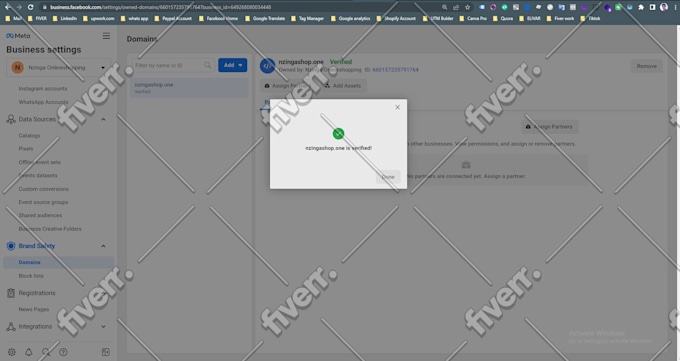Open the Shopify Account bookmark
This screenshot has width=680, height=361.
coord(396,18)
